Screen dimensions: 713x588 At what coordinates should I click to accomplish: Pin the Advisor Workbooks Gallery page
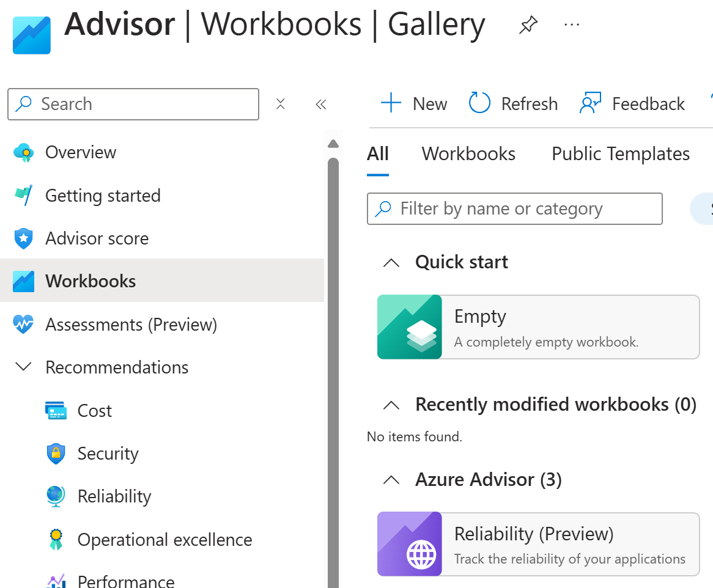click(x=528, y=24)
